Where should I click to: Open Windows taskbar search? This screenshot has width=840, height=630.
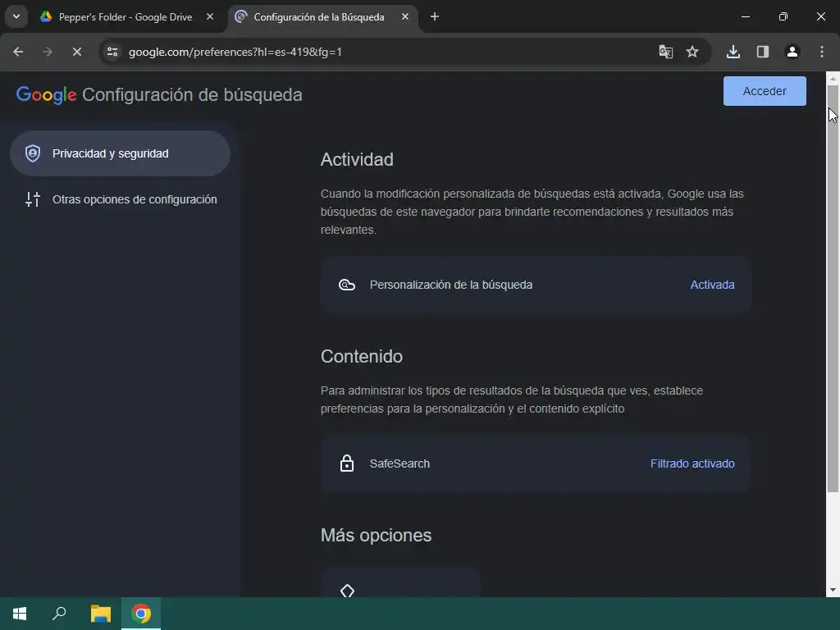59,614
